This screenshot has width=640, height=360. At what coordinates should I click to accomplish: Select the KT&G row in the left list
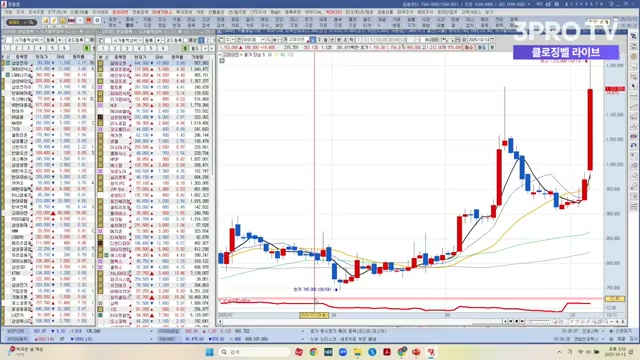pyautogui.click(x=48, y=273)
